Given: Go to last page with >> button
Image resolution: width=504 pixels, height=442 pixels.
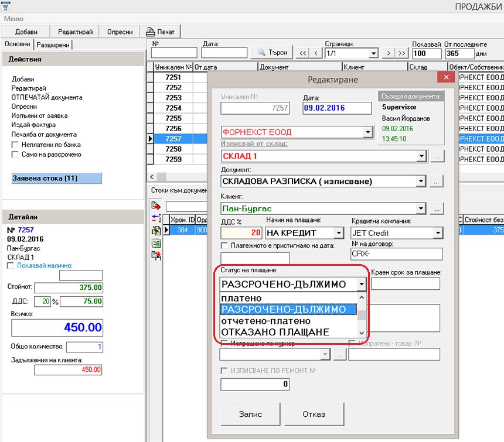Looking at the screenshot, I should click(402, 53).
